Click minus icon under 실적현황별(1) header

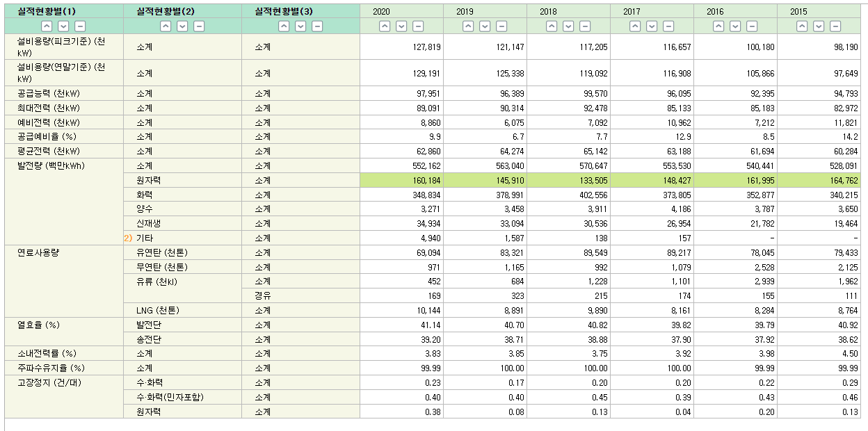pyautogui.click(x=80, y=26)
